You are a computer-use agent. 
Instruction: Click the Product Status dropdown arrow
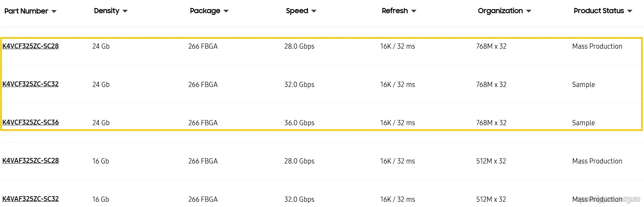(630, 11)
